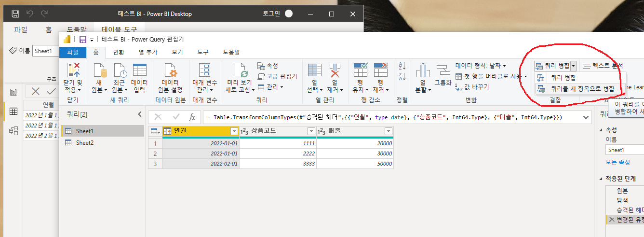
Task: Delete the 변경된 유형 applied step
Action: point(612,220)
